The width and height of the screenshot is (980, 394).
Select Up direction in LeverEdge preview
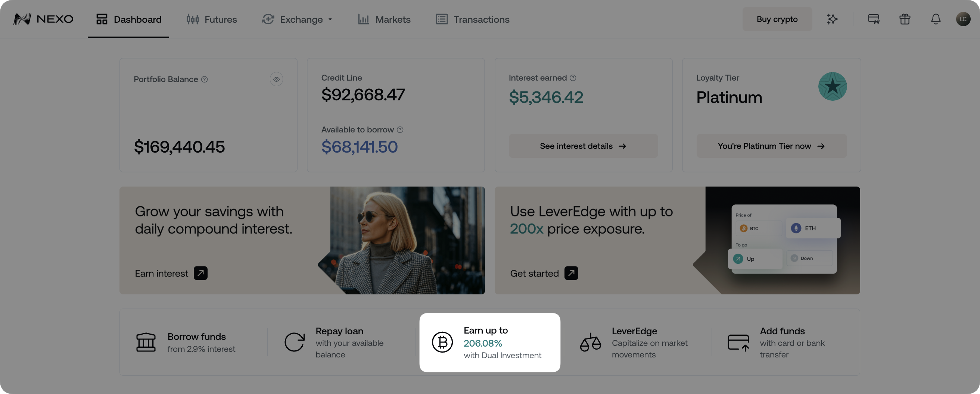(755, 258)
